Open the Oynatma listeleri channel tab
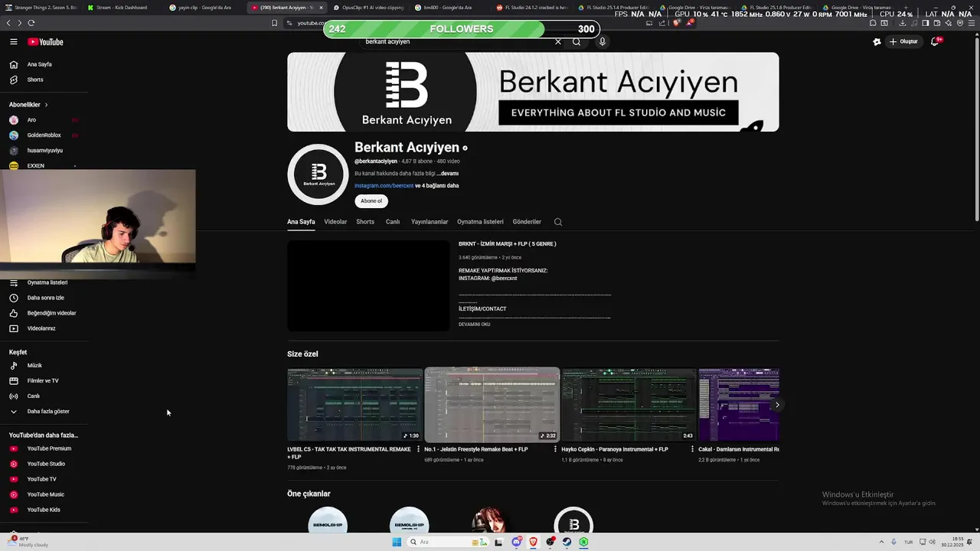This screenshot has height=551, width=980. (x=480, y=222)
